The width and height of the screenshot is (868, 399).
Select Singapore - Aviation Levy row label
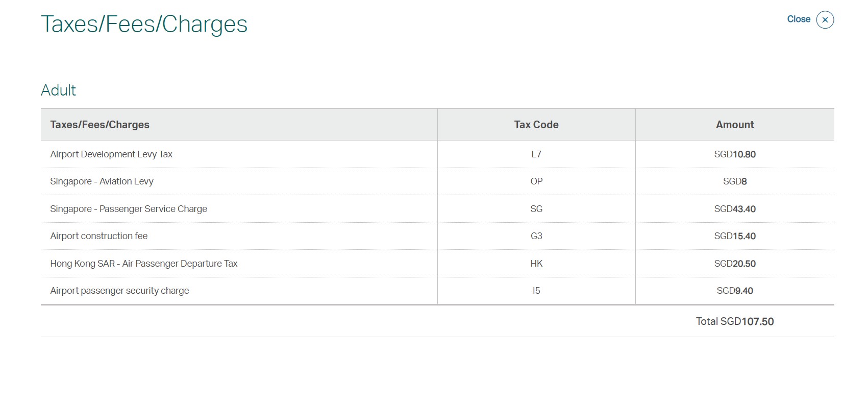click(102, 181)
